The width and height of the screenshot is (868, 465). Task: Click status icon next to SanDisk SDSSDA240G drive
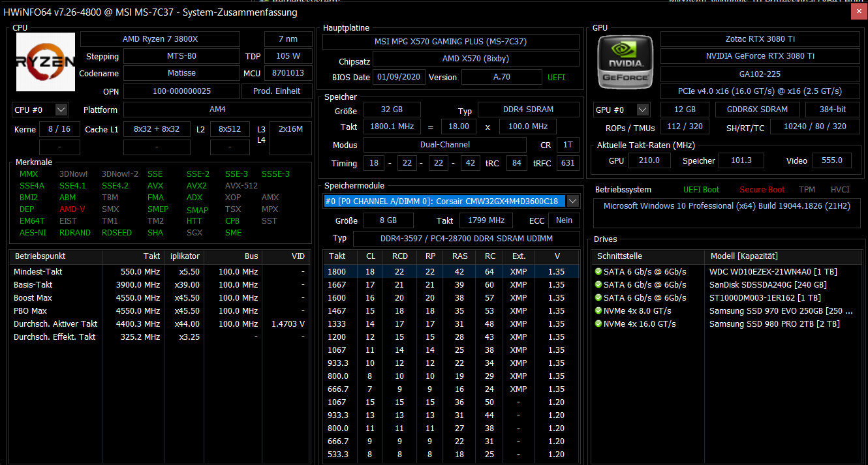pos(598,284)
